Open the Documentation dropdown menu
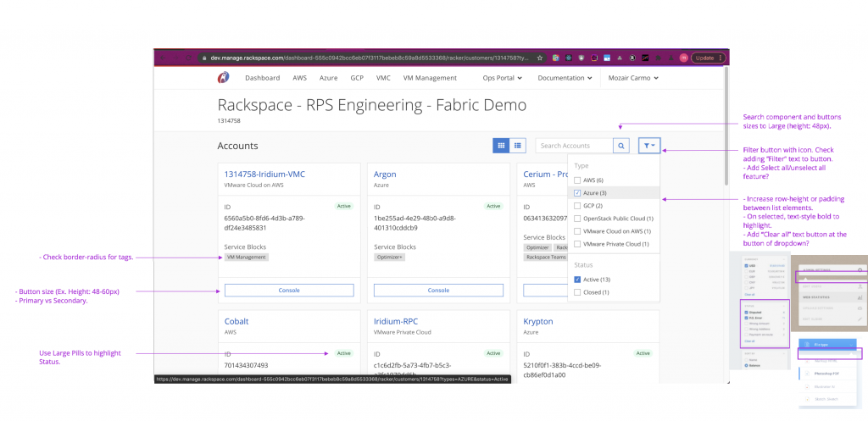The image size is (868, 421). (x=565, y=78)
